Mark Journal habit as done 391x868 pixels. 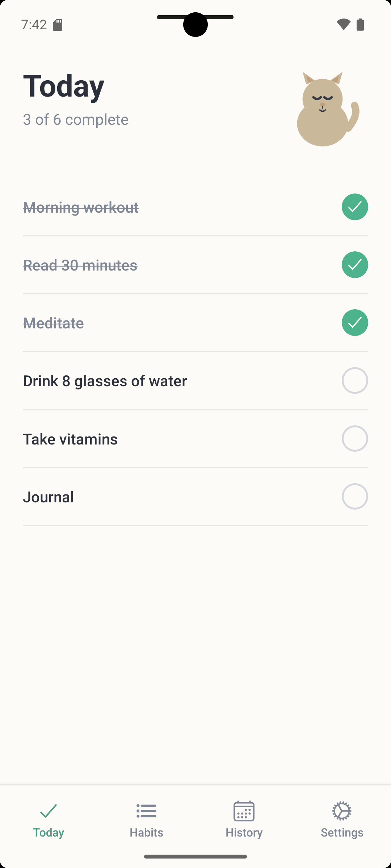[355, 496]
